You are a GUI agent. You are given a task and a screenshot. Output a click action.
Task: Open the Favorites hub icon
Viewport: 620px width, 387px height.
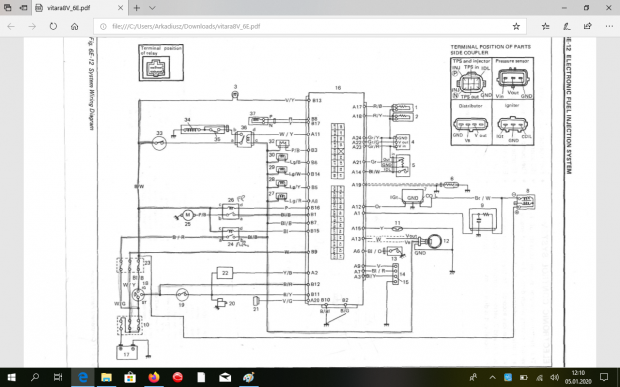coord(546,26)
